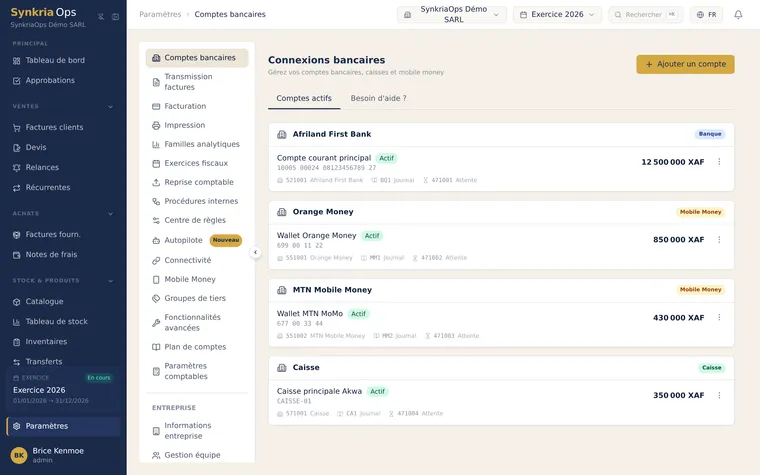Open Factures fourn. in the sidebar
Screen dimensions: 760x475
[63, 235]
